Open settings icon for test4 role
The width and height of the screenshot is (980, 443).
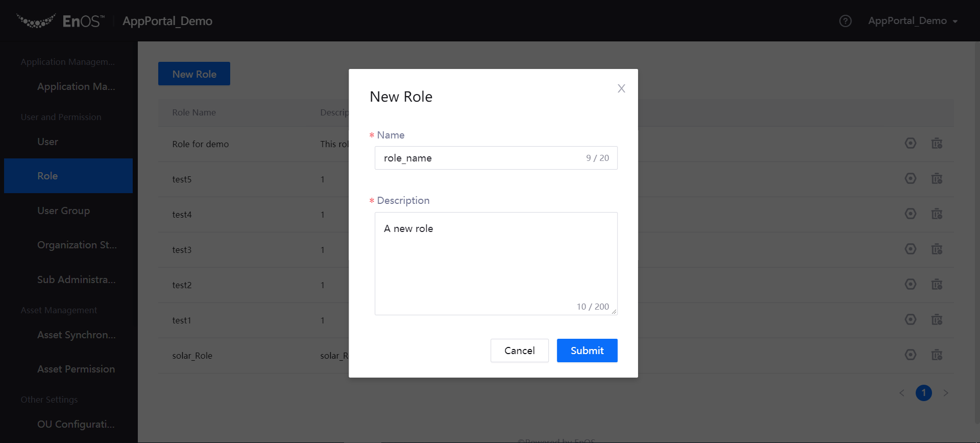[x=910, y=214]
